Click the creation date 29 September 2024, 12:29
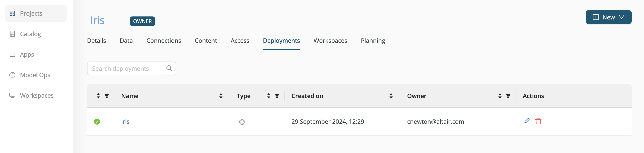The image size is (644, 153). 328,121
